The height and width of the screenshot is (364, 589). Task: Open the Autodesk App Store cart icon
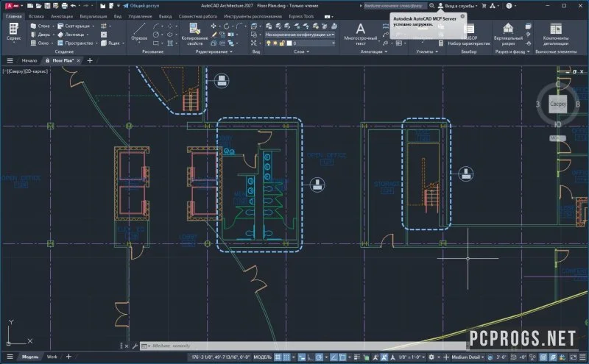click(484, 6)
